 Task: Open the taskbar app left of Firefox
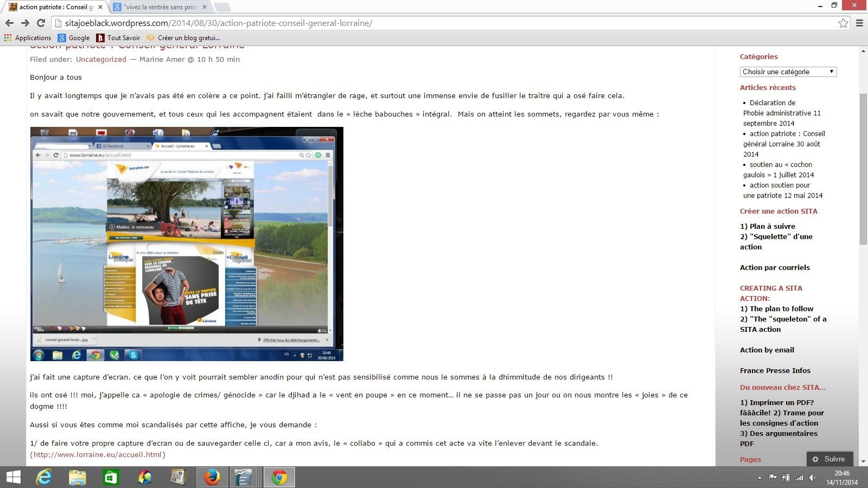(178, 477)
